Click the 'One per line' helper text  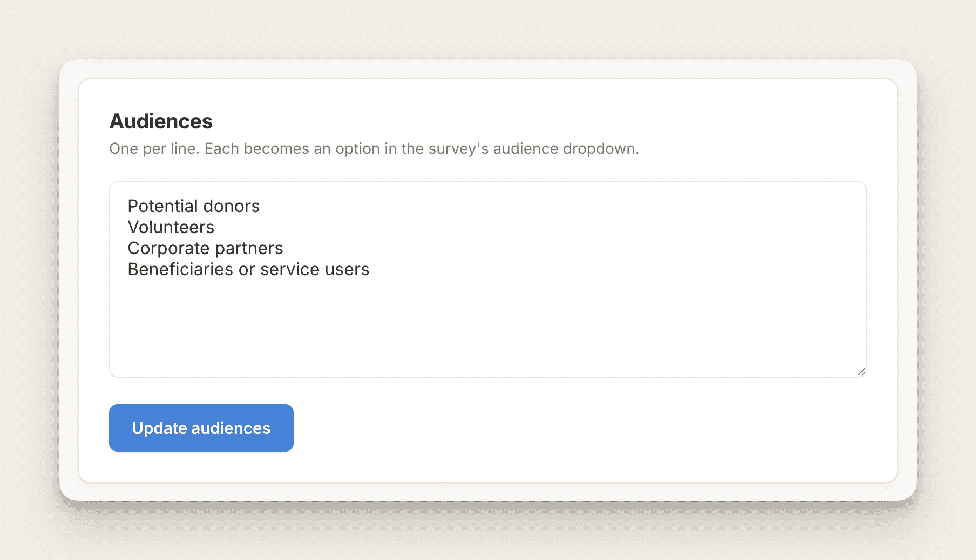click(x=374, y=148)
